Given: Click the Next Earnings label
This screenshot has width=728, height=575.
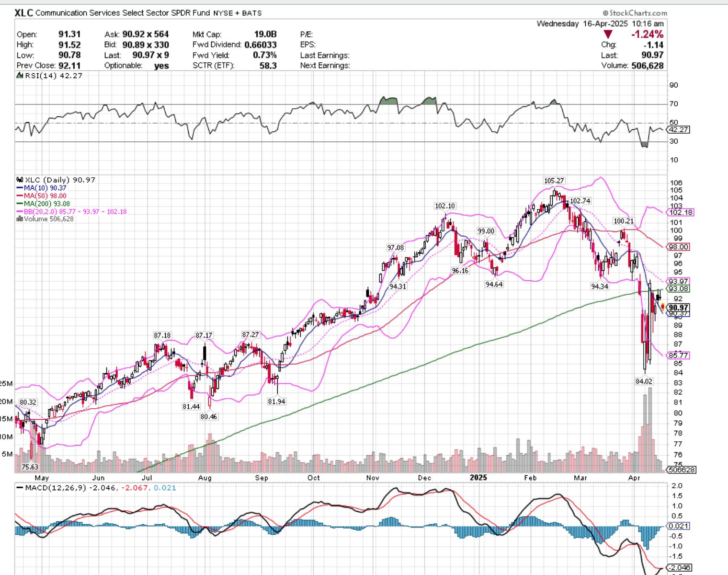Looking at the screenshot, I should (x=325, y=66).
